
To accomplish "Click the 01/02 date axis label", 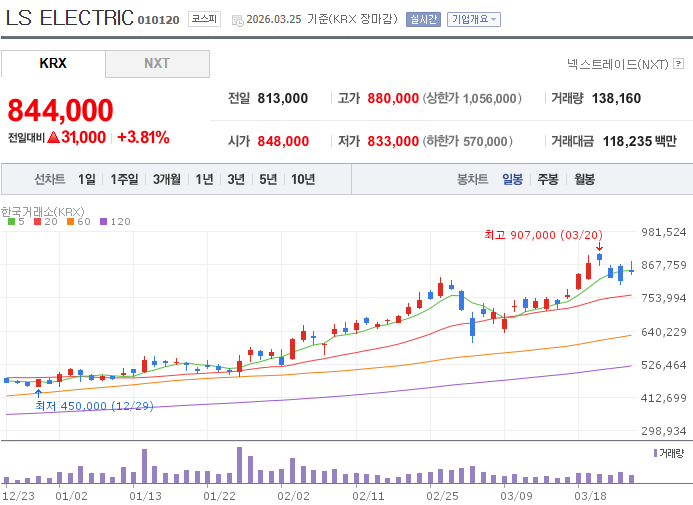I will (71, 496).
